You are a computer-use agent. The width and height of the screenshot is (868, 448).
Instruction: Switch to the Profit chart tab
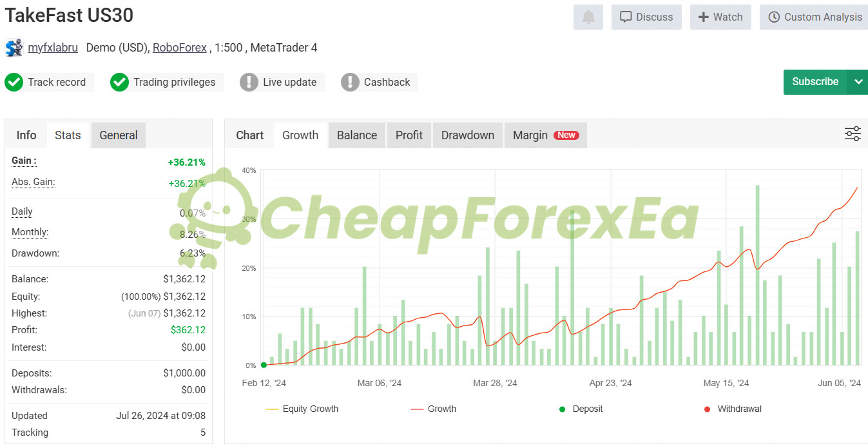pos(409,135)
